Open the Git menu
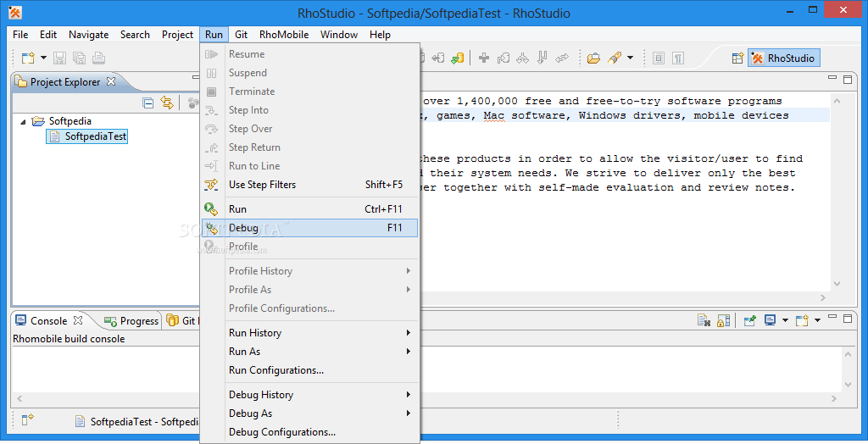 click(241, 35)
